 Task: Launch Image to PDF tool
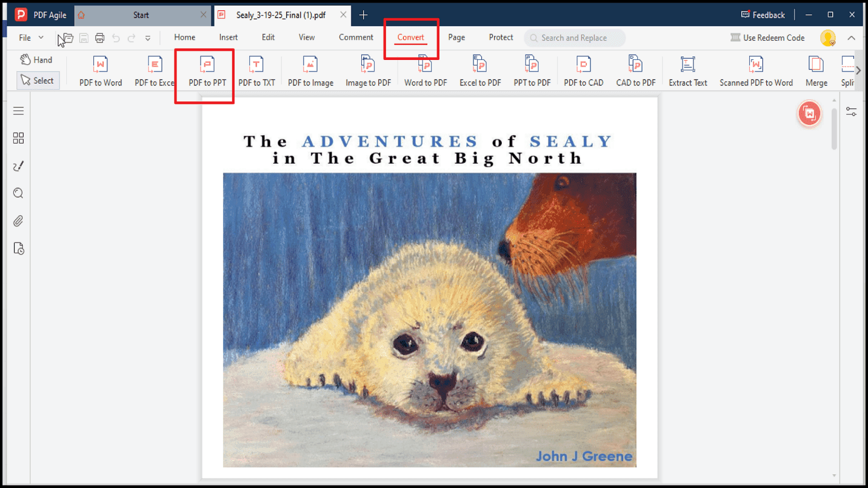[368, 71]
